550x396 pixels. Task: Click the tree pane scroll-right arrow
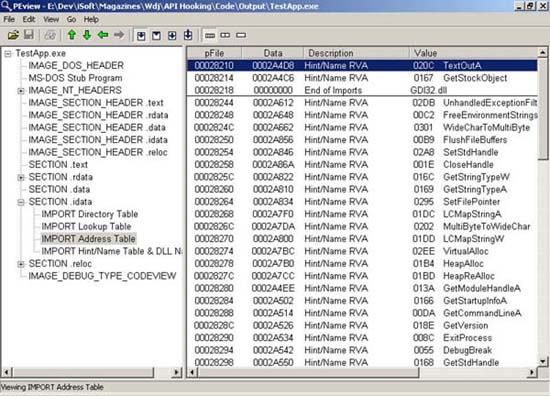click(x=177, y=372)
